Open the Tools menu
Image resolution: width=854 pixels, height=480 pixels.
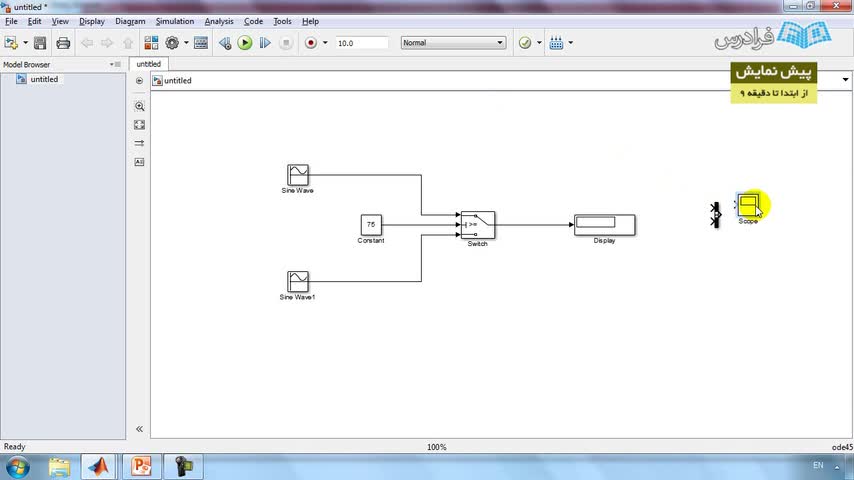coord(282,21)
